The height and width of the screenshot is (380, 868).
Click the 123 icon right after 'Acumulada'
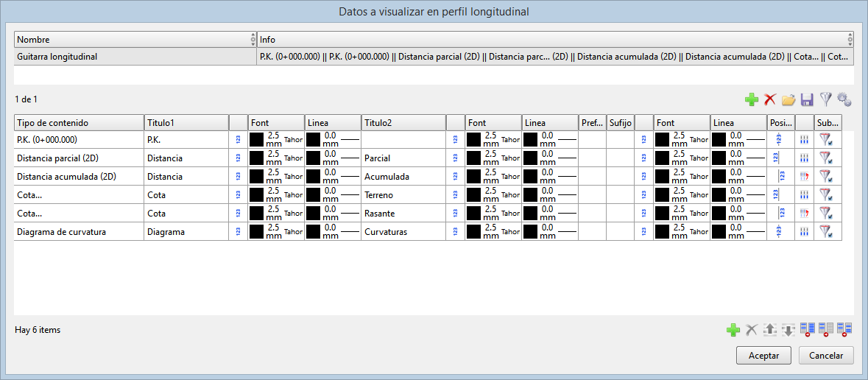(x=455, y=176)
